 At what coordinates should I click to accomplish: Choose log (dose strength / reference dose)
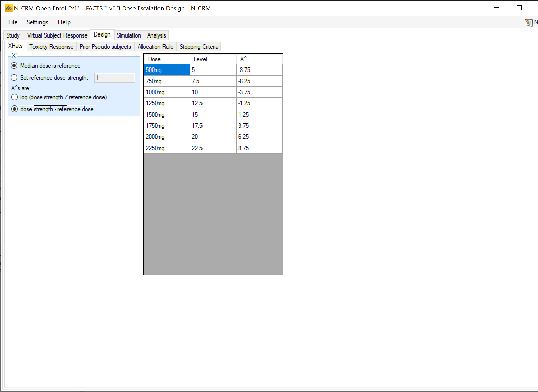(x=14, y=97)
